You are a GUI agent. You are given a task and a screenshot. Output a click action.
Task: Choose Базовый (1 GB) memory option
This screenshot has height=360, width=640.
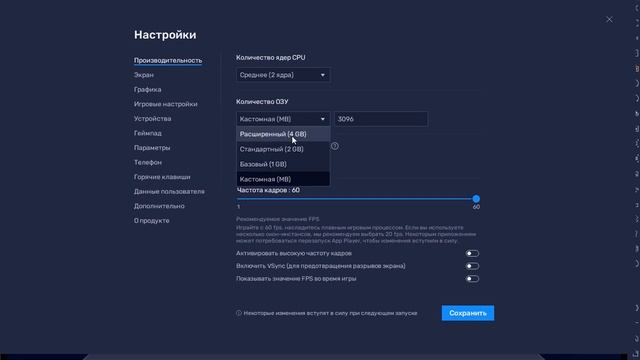(x=283, y=164)
